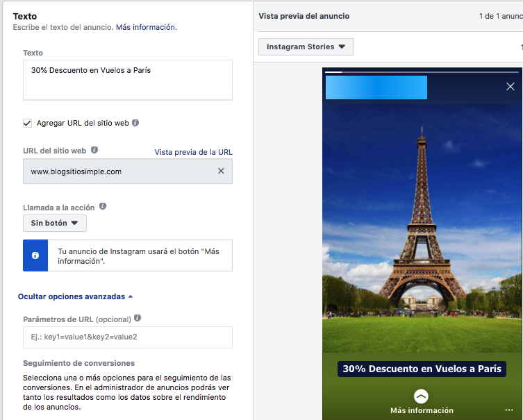The height and width of the screenshot is (420, 523).
Task: Click Vista previa de la URL link
Action: tap(194, 152)
